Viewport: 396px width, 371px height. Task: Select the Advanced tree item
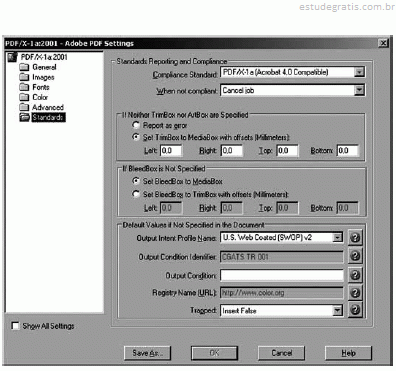tap(48, 107)
